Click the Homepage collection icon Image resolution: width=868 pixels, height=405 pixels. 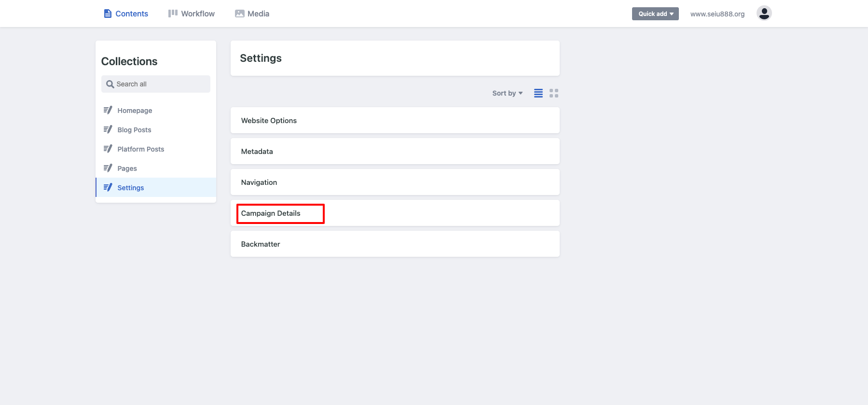click(108, 110)
